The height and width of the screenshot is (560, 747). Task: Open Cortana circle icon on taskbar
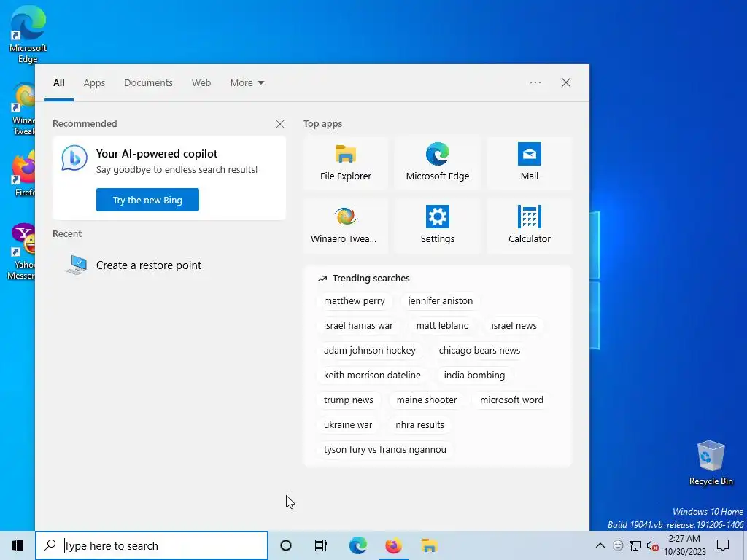click(286, 545)
